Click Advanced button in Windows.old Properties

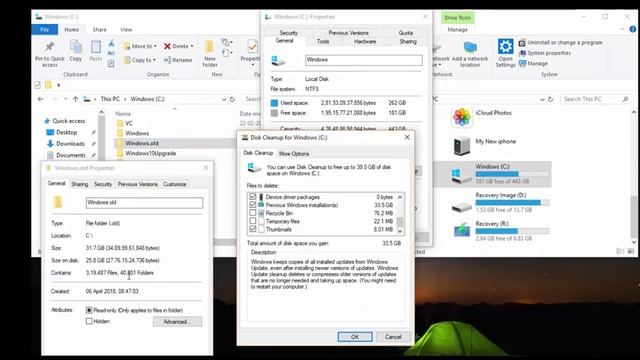click(x=177, y=322)
